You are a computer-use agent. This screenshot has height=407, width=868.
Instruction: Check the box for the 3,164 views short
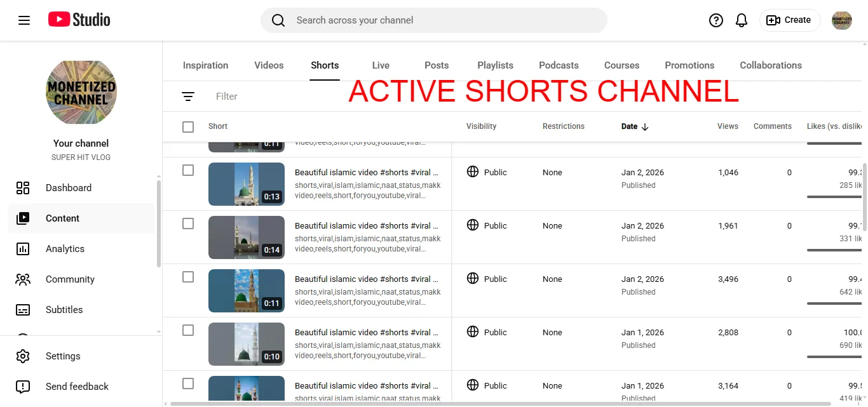pyautogui.click(x=188, y=384)
